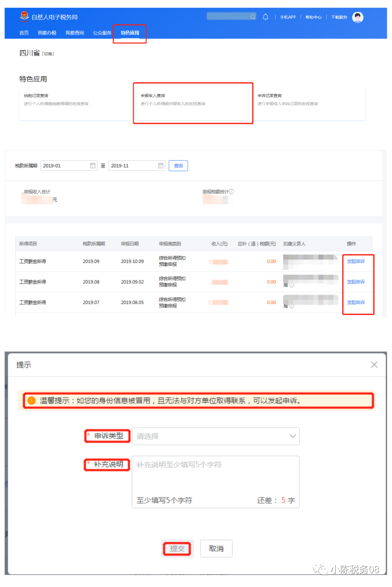The image size is (392, 587).
Task: Click 提交 button in dialog
Action: (177, 549)
